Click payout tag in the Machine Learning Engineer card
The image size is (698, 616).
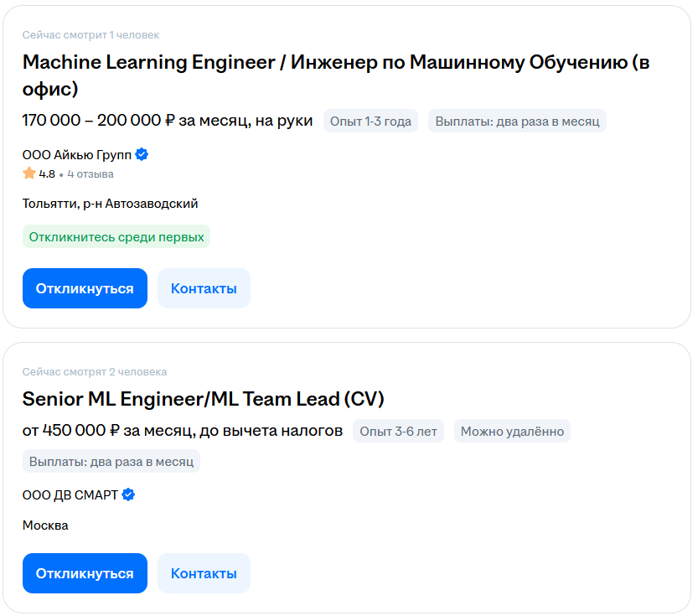point(517,122)
